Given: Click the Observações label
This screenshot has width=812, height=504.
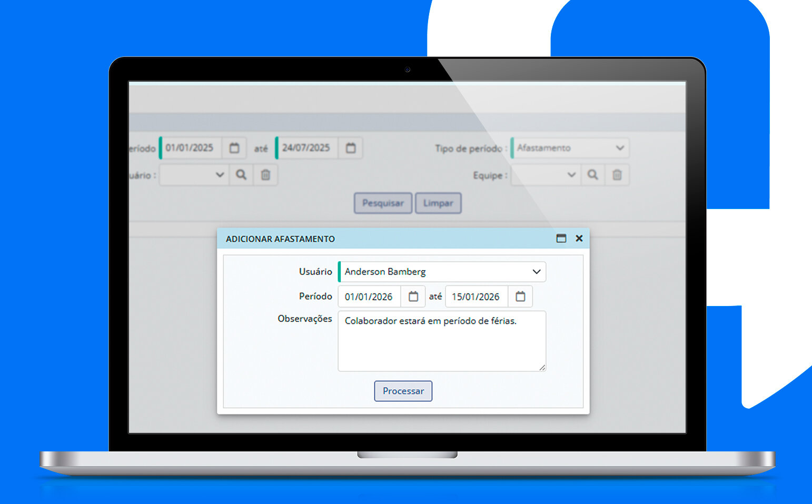Looking at the screenshot, I should click(x=305, y=319).
